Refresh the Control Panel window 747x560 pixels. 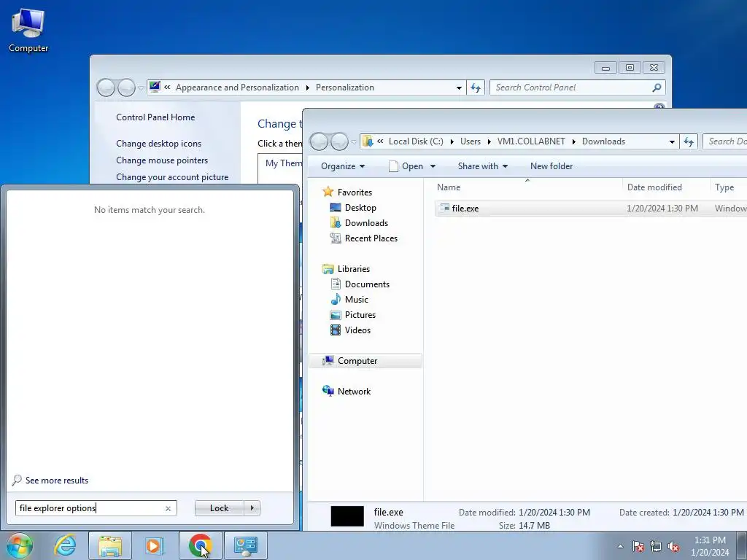point(476,87)
